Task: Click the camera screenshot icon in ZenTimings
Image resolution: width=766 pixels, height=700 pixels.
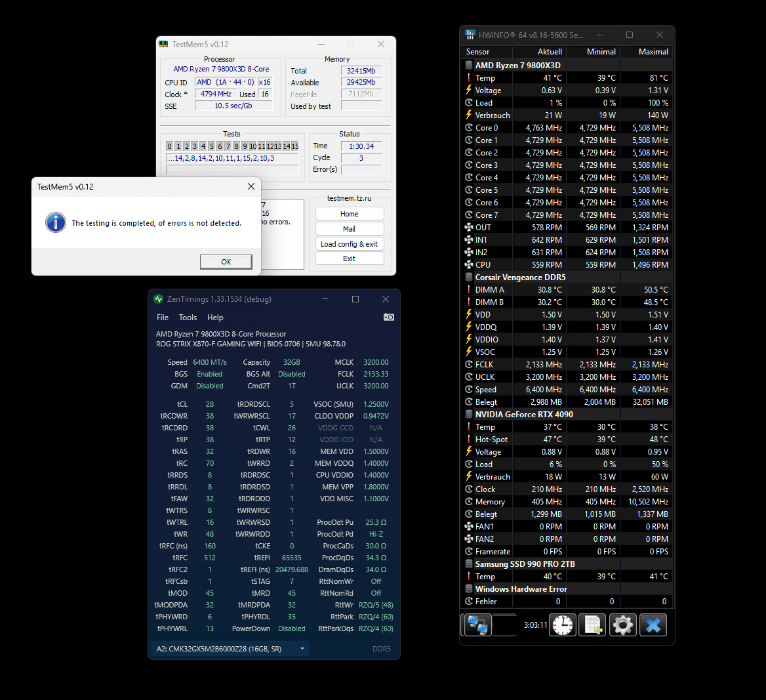Action: [x=389, y=318]
